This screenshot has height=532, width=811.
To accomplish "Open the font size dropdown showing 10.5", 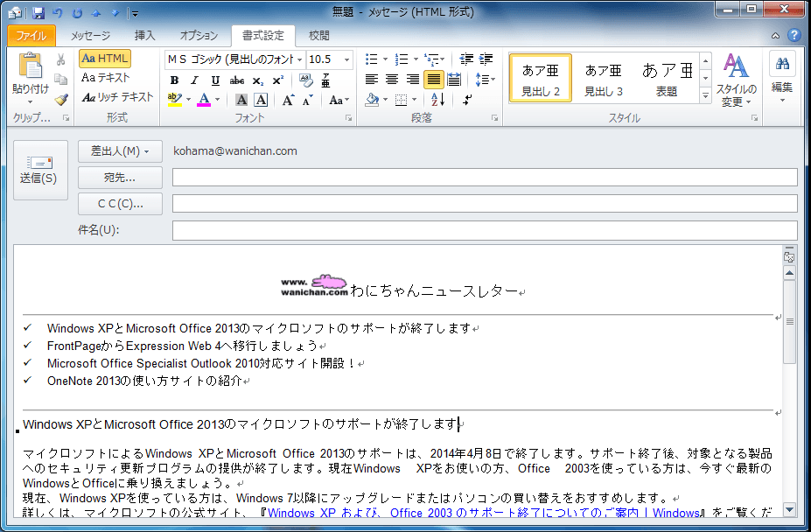I will [x=347, y=59].
